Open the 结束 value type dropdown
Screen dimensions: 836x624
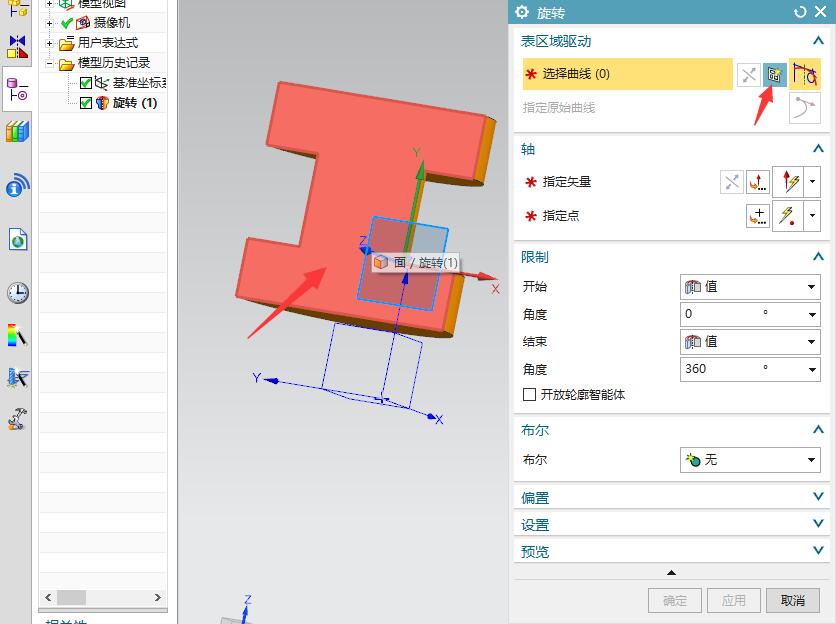pos(750,342)
